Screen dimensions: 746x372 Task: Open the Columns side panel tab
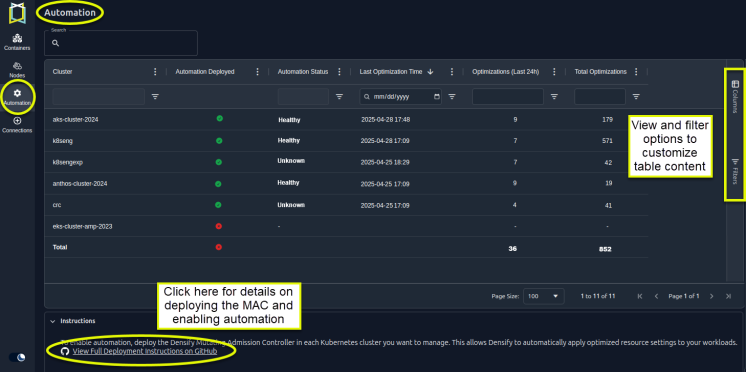735,97
